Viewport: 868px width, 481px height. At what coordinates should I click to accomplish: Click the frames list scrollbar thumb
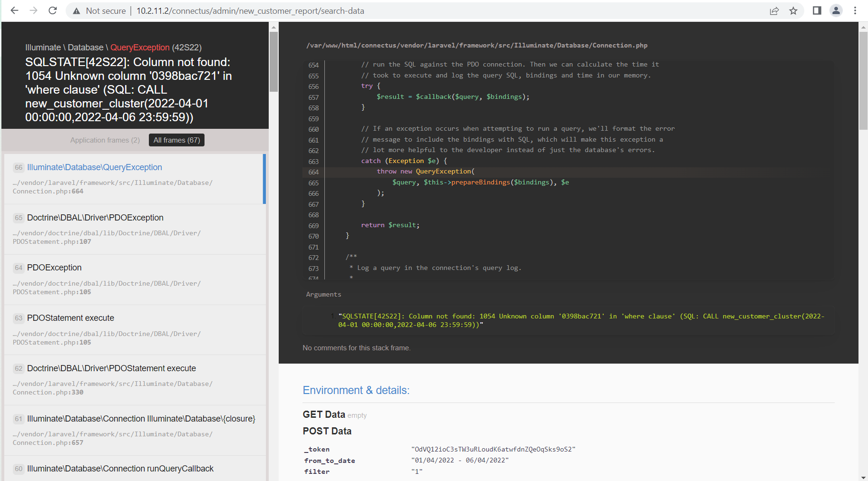point(273,61)
